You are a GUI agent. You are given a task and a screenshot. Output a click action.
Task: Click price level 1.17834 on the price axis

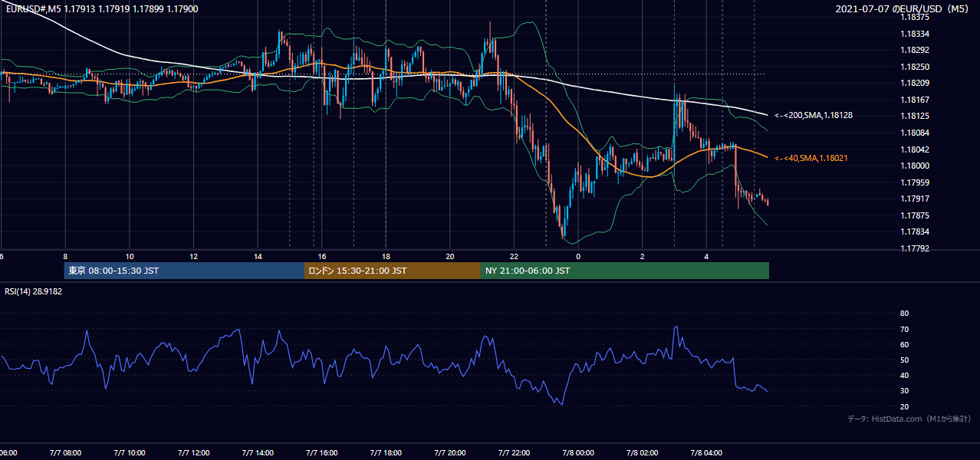[914, 232]
